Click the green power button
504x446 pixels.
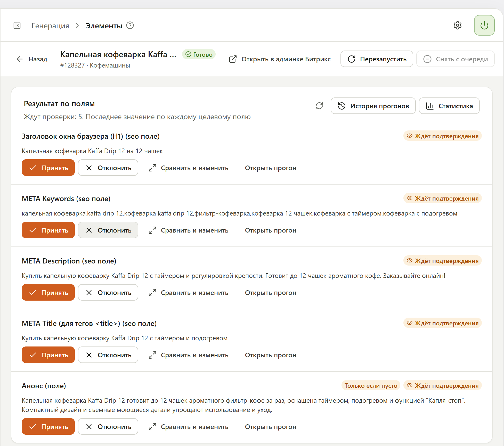(484, 25)
